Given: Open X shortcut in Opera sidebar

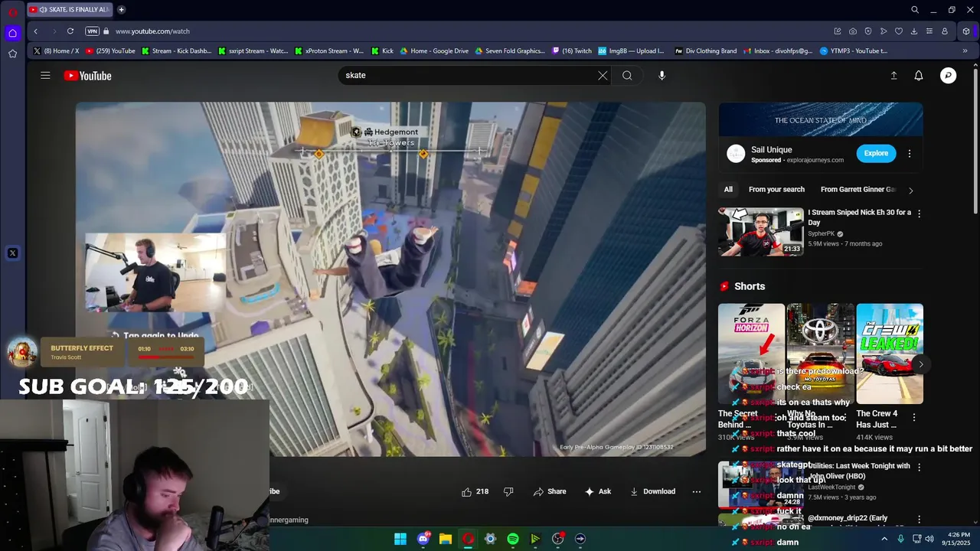Looking at the screenshot, I should (12, 253).
